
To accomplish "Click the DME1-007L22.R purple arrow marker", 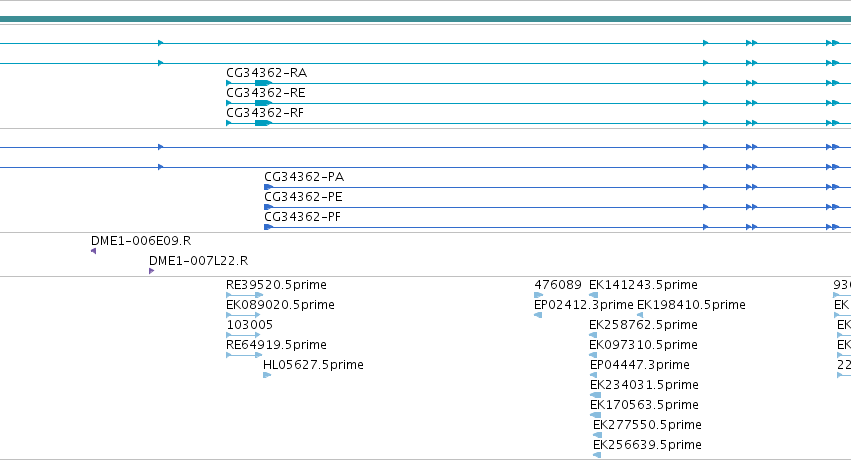I will click(151, 271).
